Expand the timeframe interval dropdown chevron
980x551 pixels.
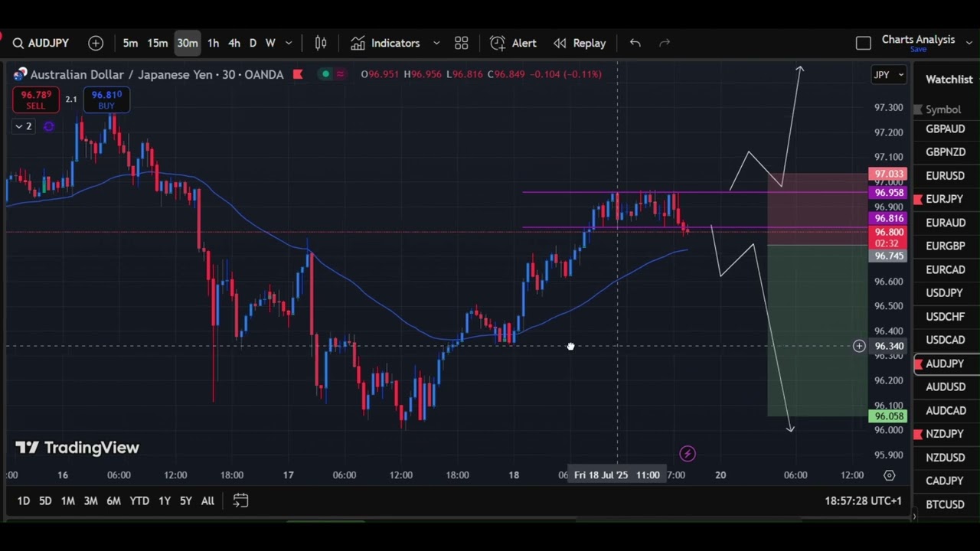(x=289, y=44)
